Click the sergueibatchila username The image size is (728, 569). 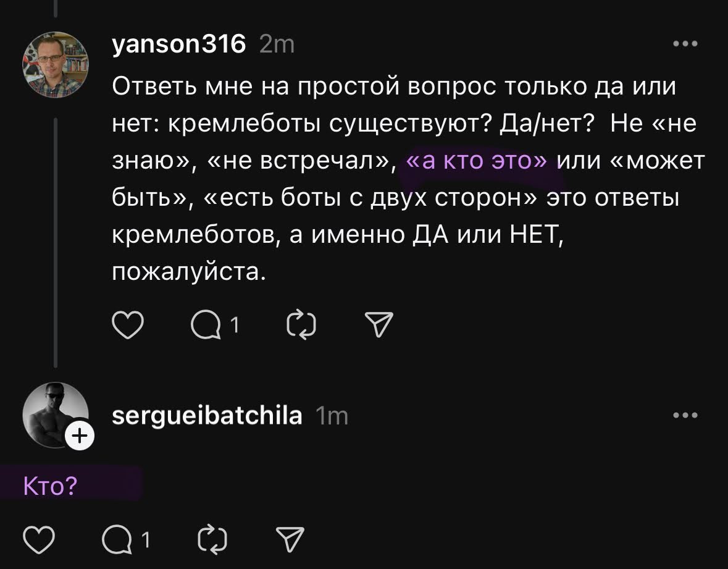[x=207, y=416]
